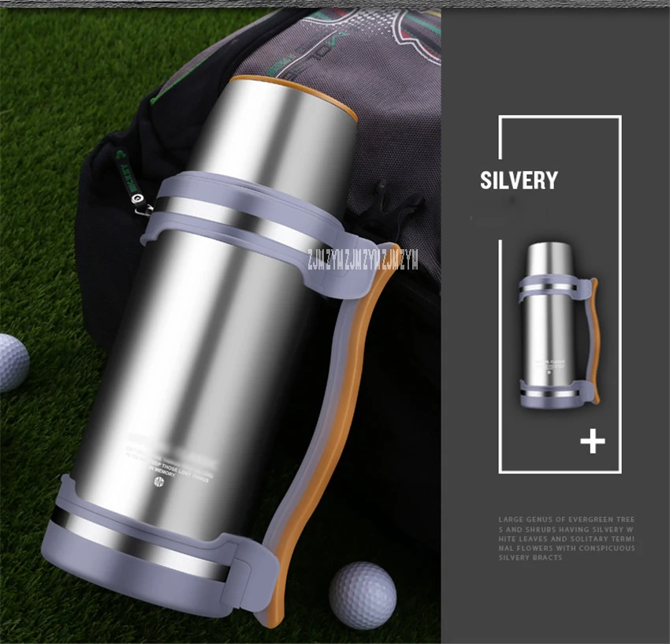This screenshot has width=670, height=644.
Task: Select the small silvery thermos thumbnail
Action: pyautogui.click(x=559, y=326)
